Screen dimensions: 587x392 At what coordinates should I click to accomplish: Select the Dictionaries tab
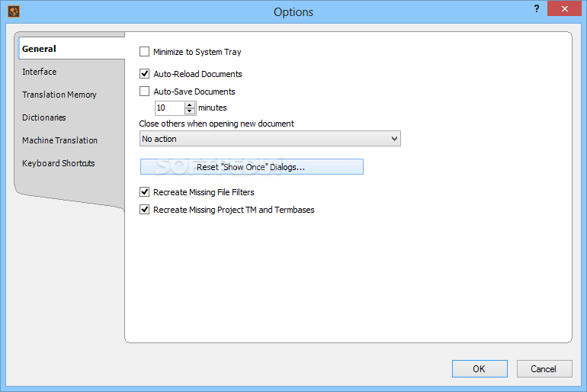coord(44,117)
